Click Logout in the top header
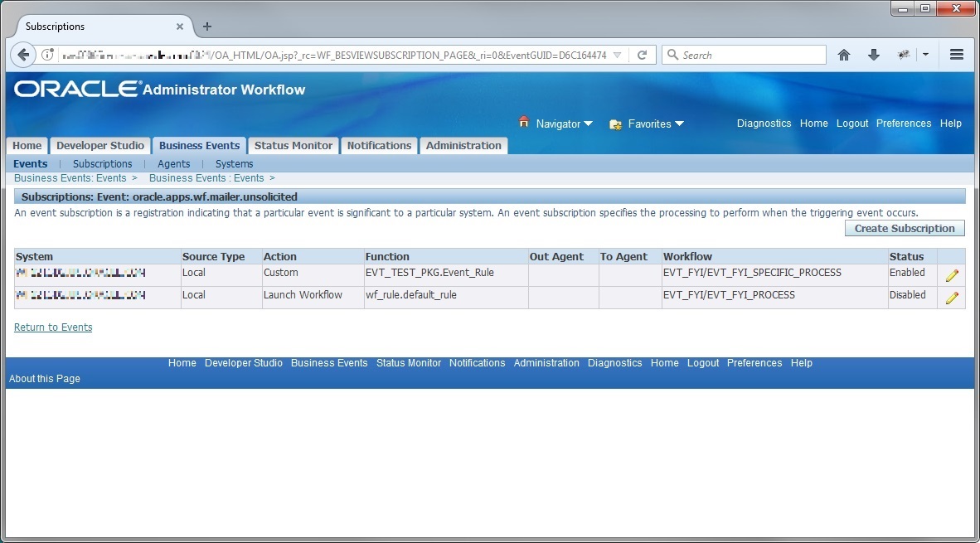This screenshot has height=543, width=980. 852,123
